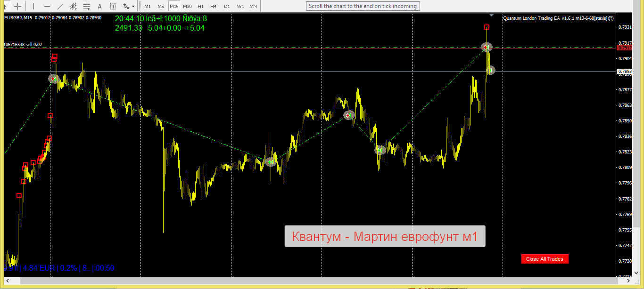Click the 0.7850 price scale label
The width and height of the screenshot is (644, 289).
pos(625,120)
